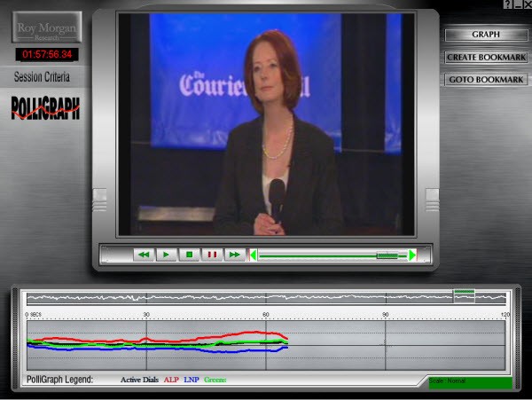
Task: Click the Roy Morgan Research logo
Action: point(47,28)
